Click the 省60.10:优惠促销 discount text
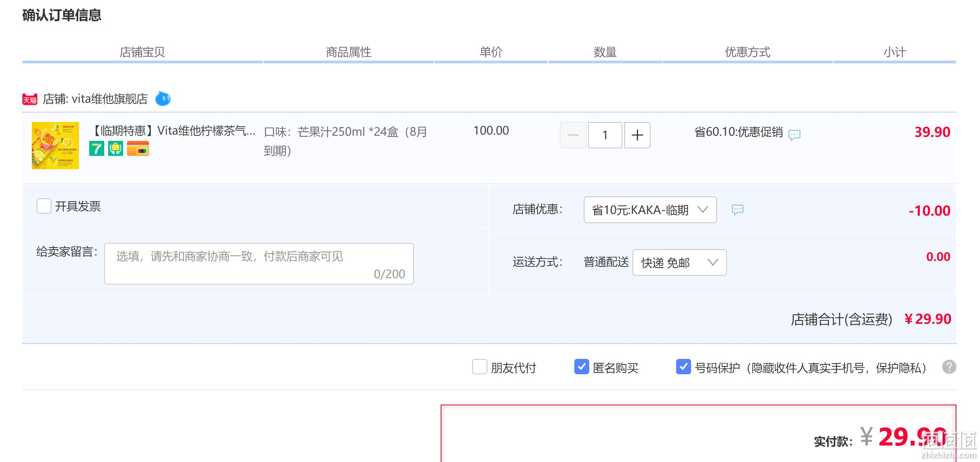The width and height of the screenshot is (980, 462). [x=739, y=132]
